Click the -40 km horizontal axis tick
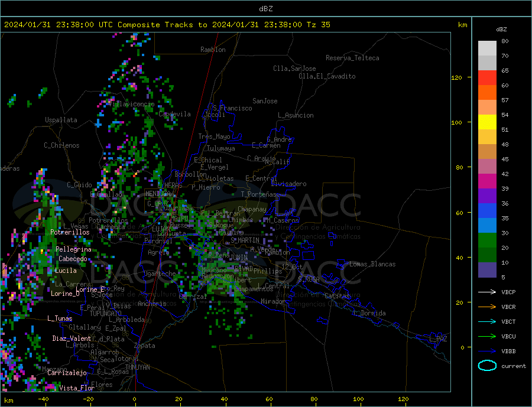Viewport: 532px width, 407px height. click(x=43, y=399)
